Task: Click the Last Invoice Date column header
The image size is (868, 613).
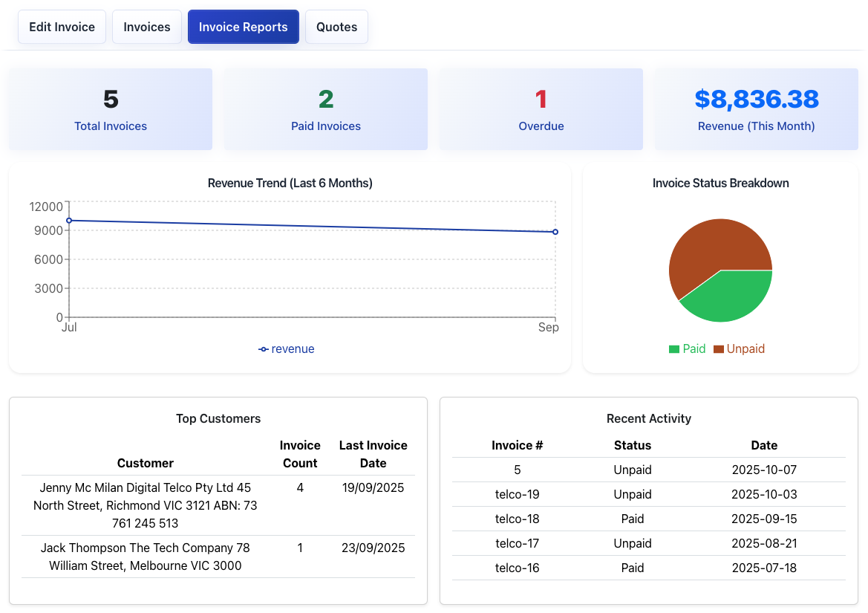Action: point(373,454)
